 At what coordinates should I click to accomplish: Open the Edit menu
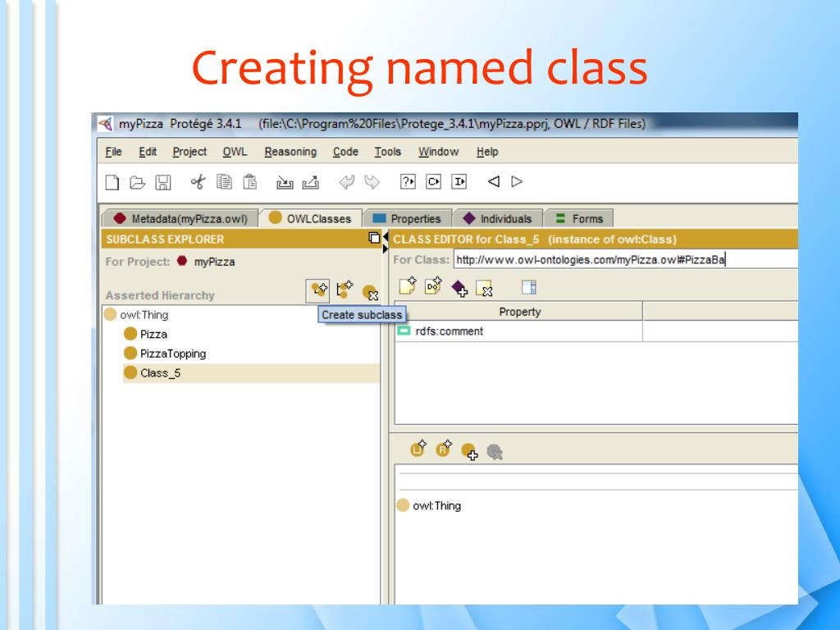[x=148, y=152]
